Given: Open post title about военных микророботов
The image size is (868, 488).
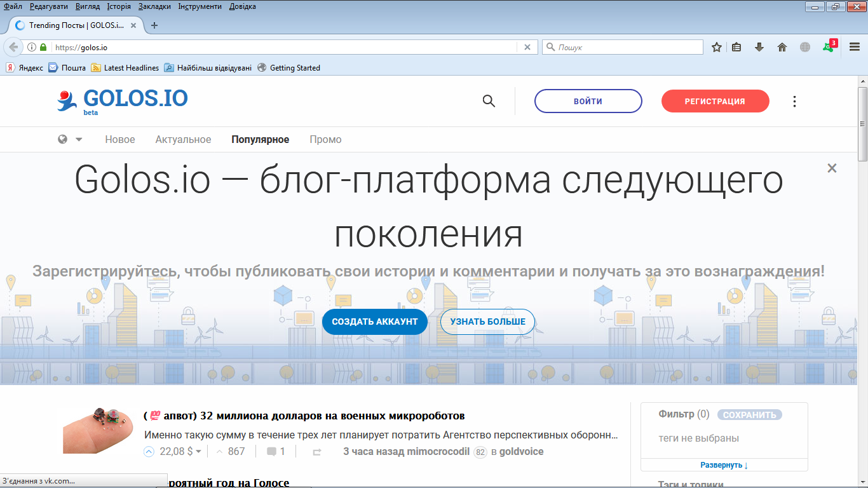Looking at the screenshot, I should [304, 416].
